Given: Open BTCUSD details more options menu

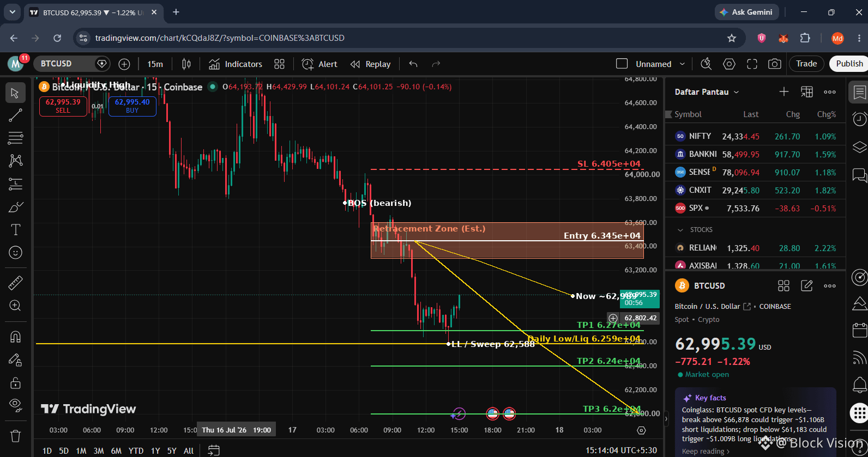Looking at the screenshot, I should point(830,286).
